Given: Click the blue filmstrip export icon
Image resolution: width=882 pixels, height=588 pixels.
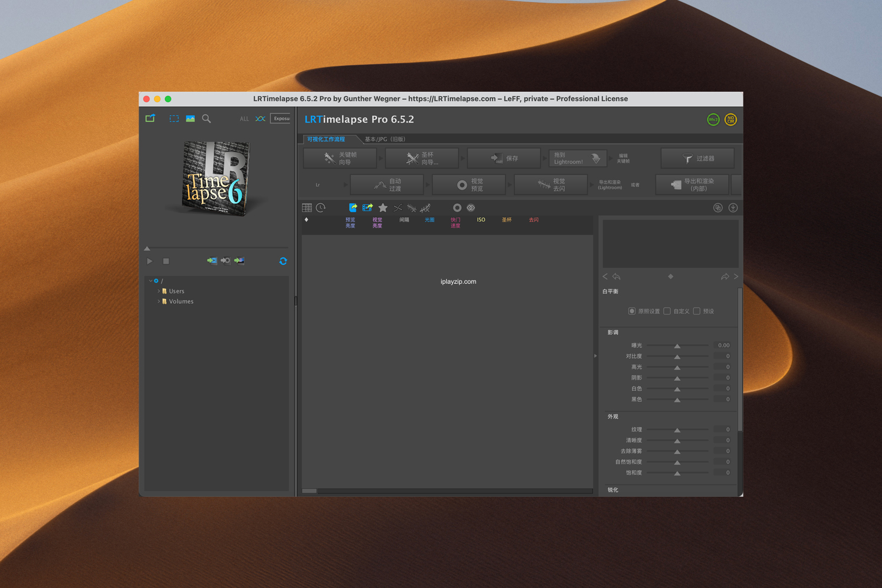Looking at the screenshot, I should pos(367,208).
